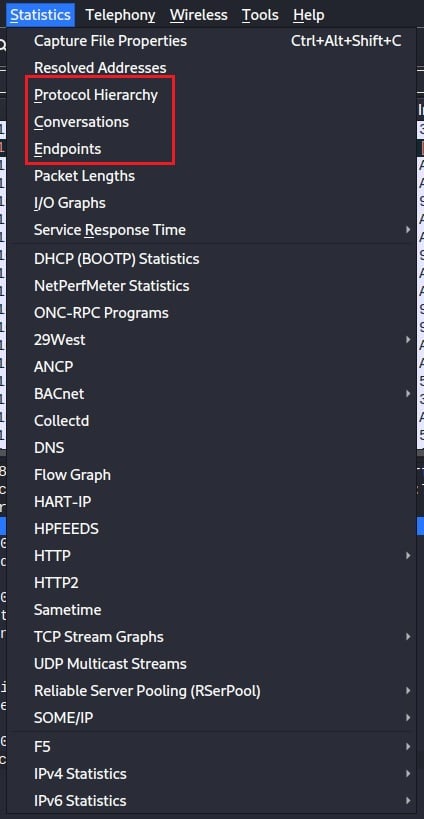
Task: Expand the SOME/IP submenu
Action: point(211,718)
